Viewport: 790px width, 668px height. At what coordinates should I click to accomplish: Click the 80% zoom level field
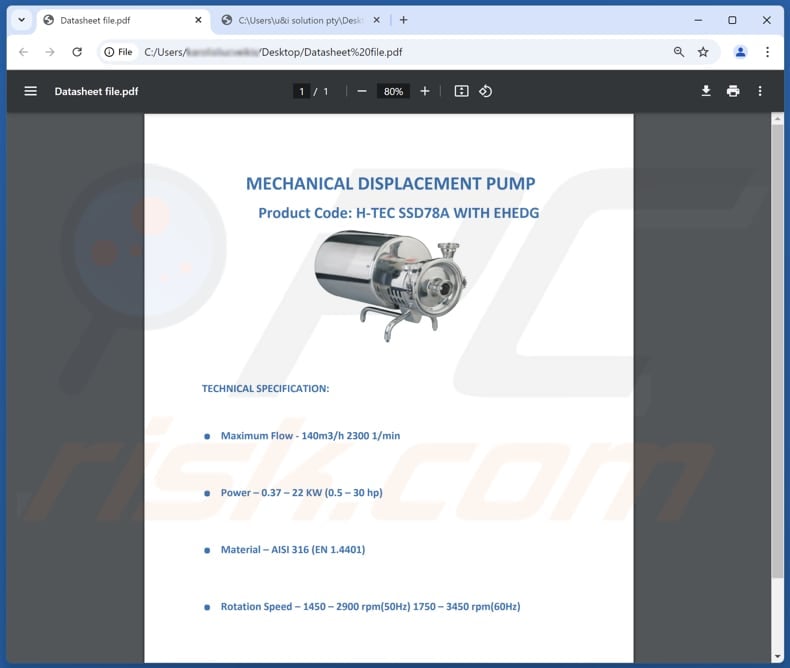[x=393, y=91]
